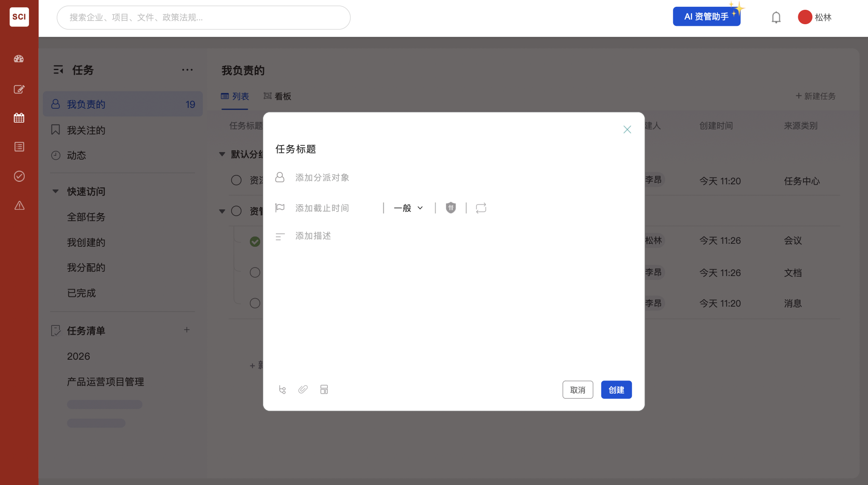The image size is (868, 485).
Task: Open the edit note sidebar icon
Action: click(19, 89)
